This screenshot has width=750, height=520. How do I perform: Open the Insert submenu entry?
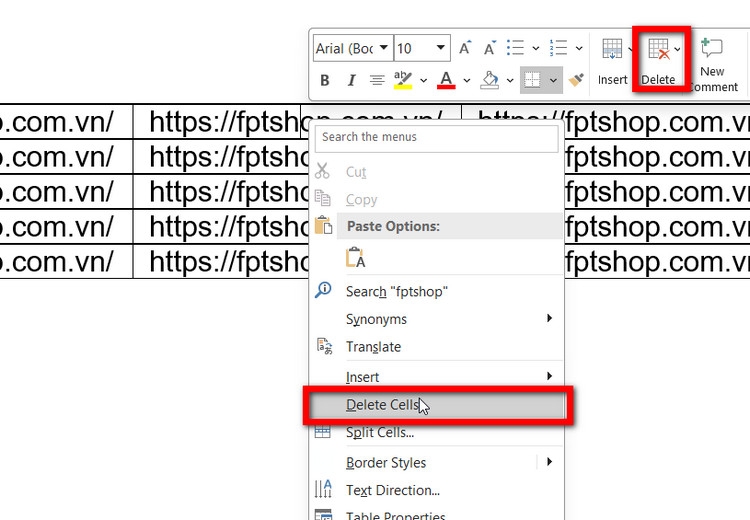pyautogui.click(x=436, y=377)
